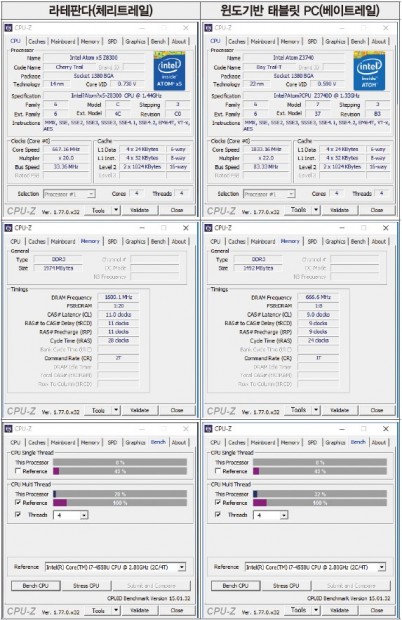Click Tools button in 1952 MBytes Memory window
Viewport: 402px width, 620px height.
coord(298,410)
